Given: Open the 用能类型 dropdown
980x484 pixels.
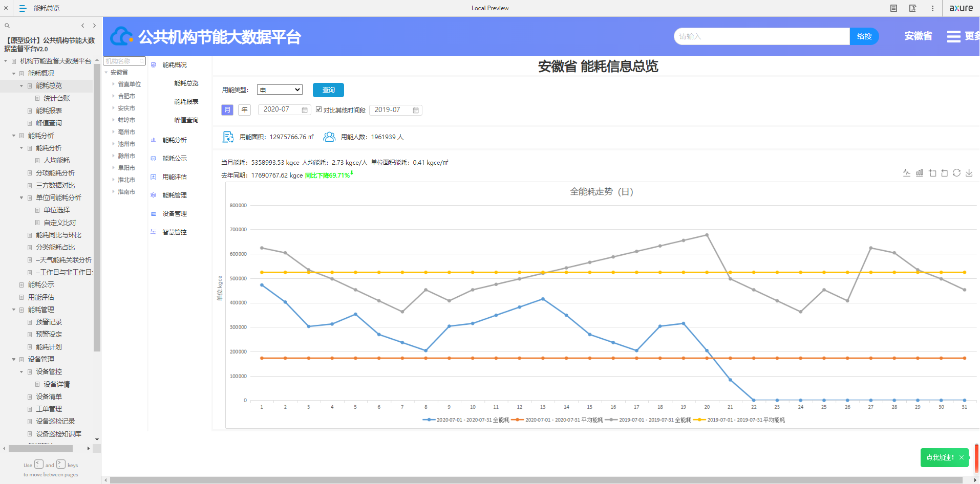Looking at the screenshot, I should point(280,90).
